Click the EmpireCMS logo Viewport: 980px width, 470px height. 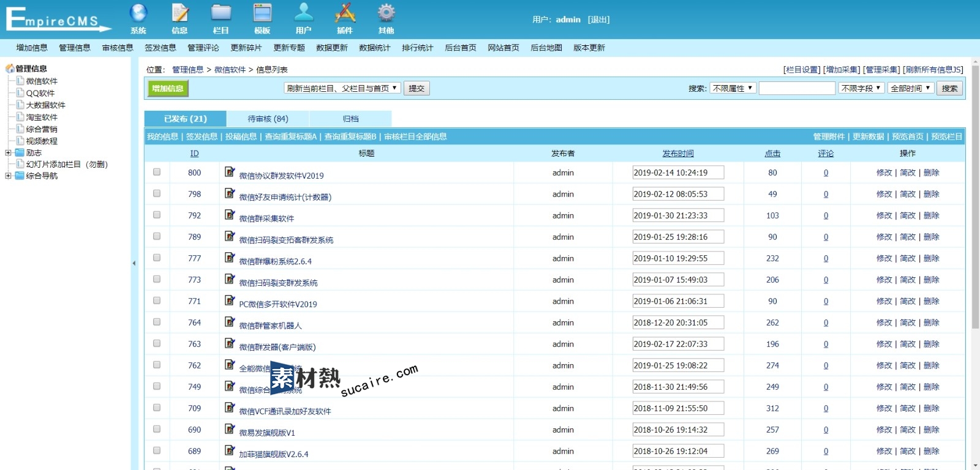(58, 19)
